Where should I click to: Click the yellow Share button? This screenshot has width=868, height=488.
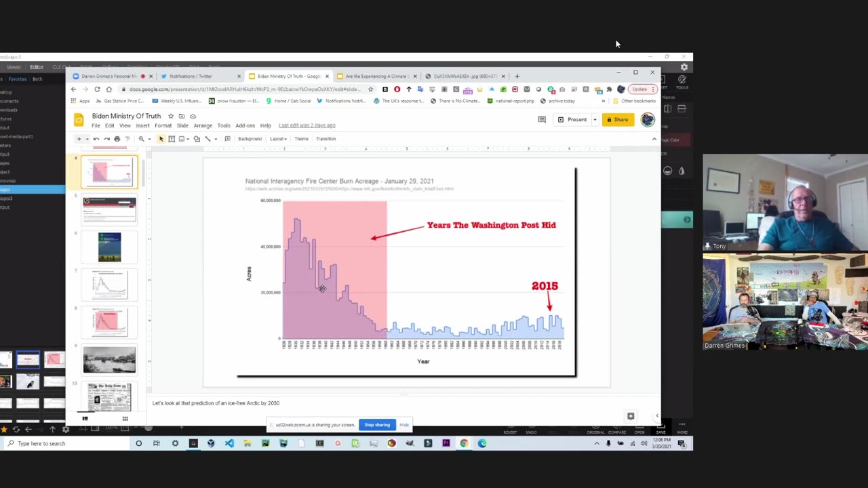click(617, 119)
